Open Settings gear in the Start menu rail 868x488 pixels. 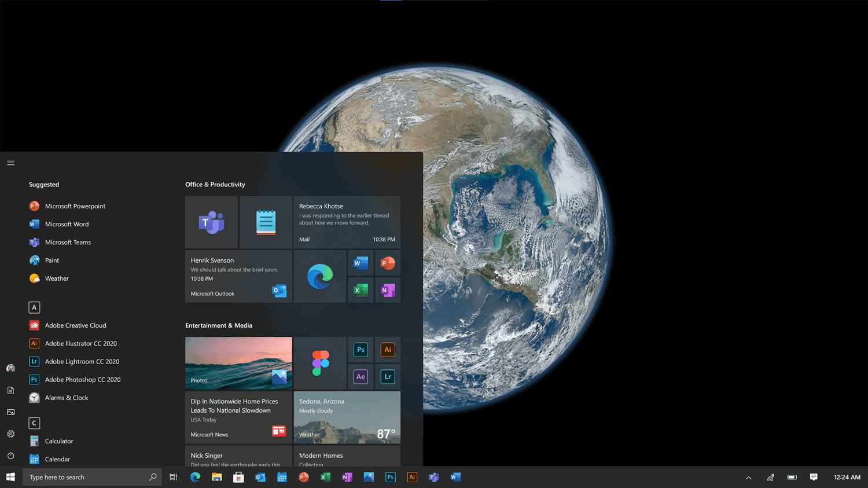pos(10,434)
